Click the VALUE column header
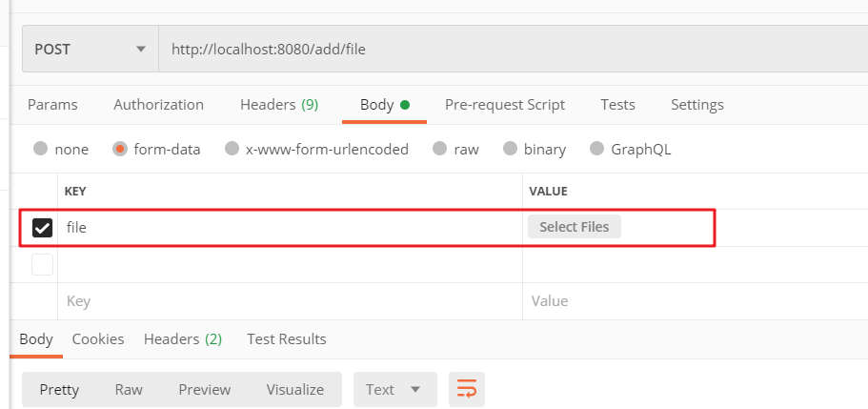 point(548,192)
